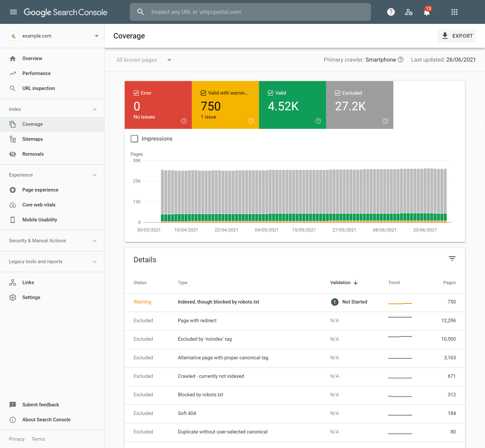The image size is (485, 448).
Task: Click the Not Started exclamation icon
Action: coord(335,302)
